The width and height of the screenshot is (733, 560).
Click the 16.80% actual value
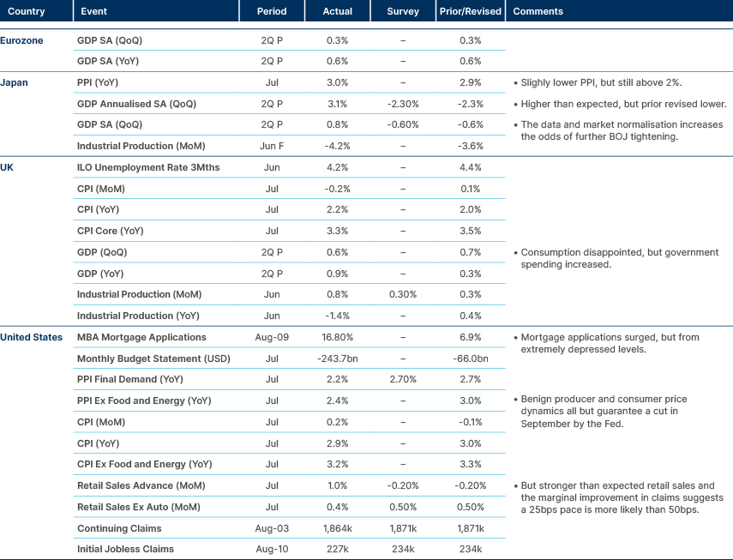337,337
